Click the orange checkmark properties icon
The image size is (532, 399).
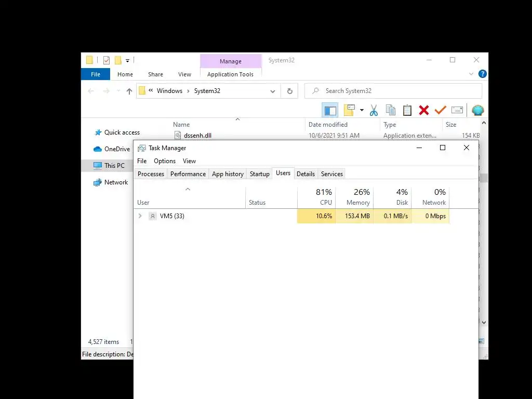(440, 110)
